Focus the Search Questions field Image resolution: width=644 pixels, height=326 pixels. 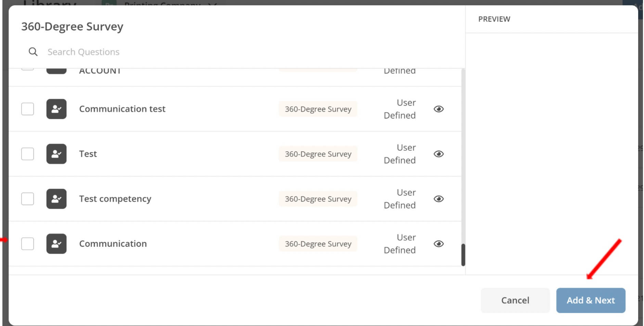point(240,52)
